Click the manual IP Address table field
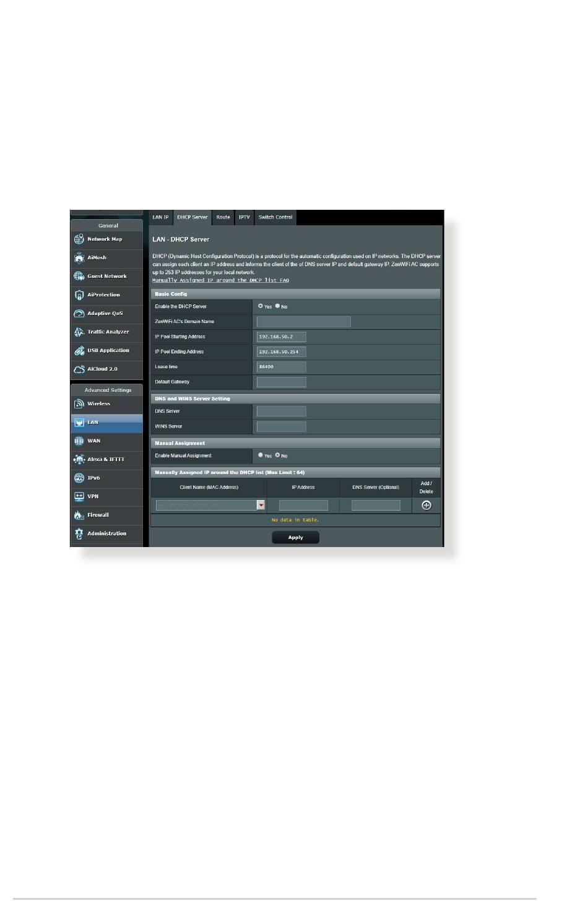Screen dimensions: 588x919 point(303,506)
